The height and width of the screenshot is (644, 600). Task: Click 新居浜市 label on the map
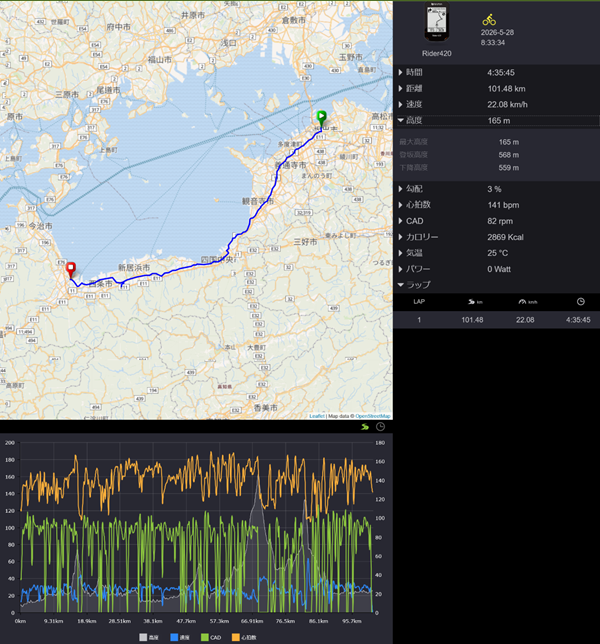pos(134,267)
